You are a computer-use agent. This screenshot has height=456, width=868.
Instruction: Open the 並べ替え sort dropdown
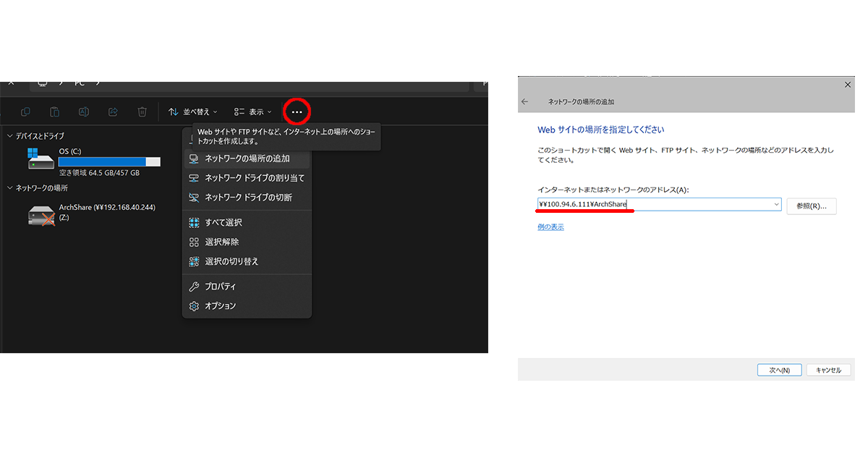[x=192, y=112]
